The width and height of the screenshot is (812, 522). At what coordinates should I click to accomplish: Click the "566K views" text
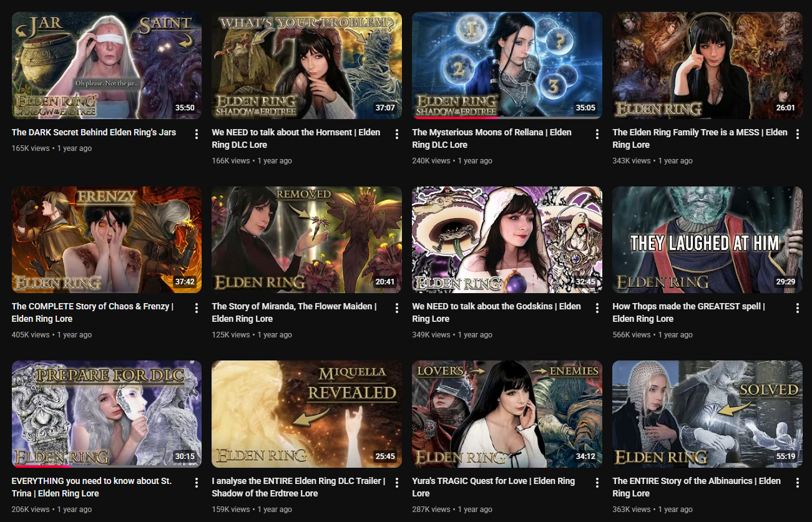632,335
